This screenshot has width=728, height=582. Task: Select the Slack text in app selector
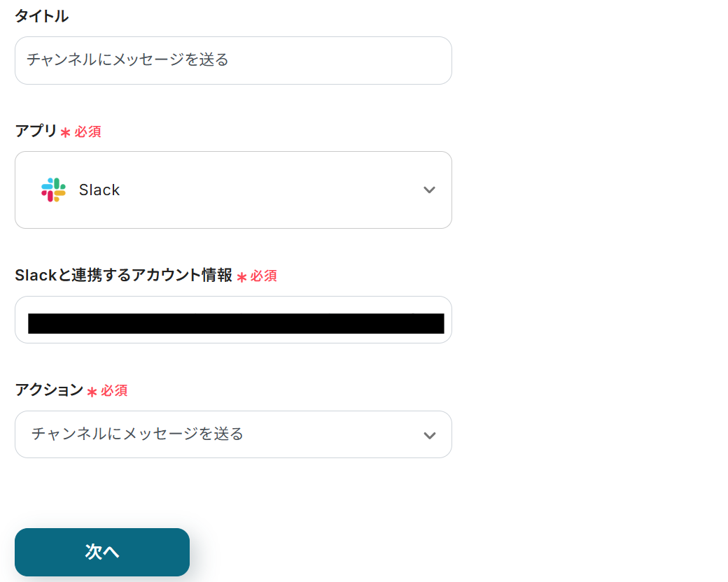[99, 190]
